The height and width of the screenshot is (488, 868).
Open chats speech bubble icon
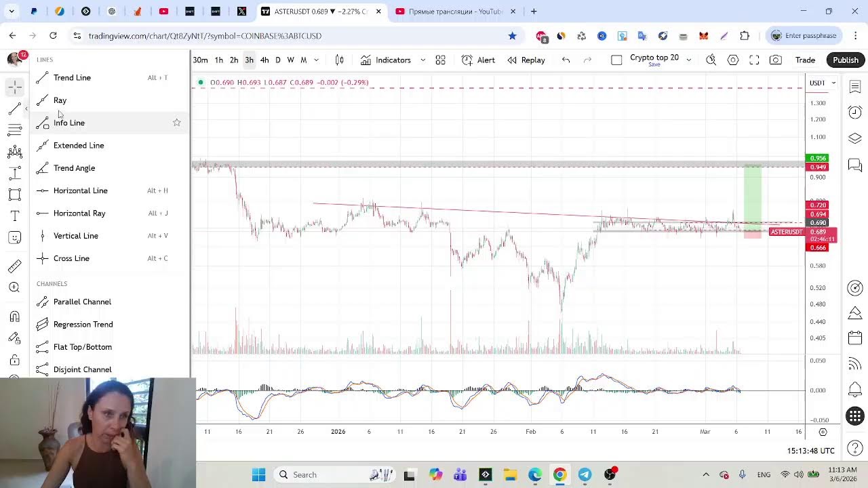[854, 165]
